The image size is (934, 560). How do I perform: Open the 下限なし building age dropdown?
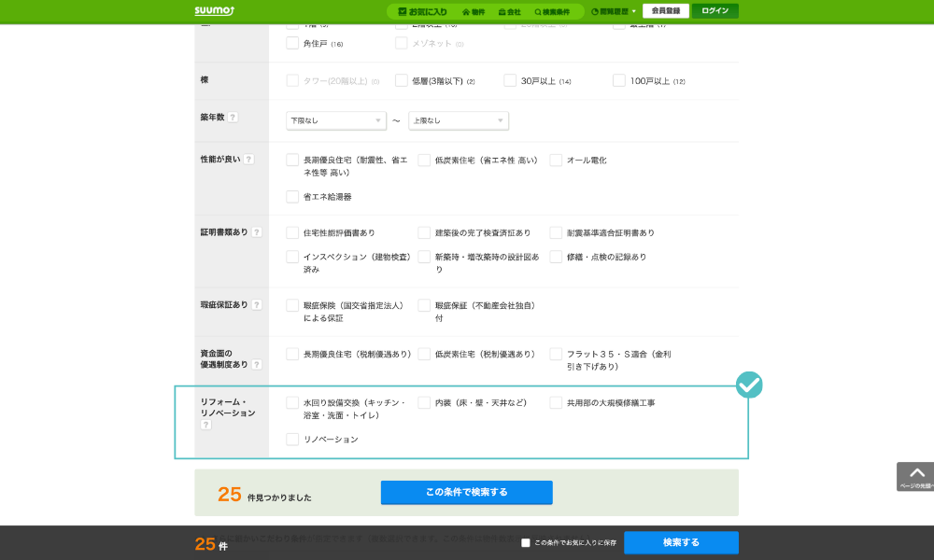tap(336, 120)
